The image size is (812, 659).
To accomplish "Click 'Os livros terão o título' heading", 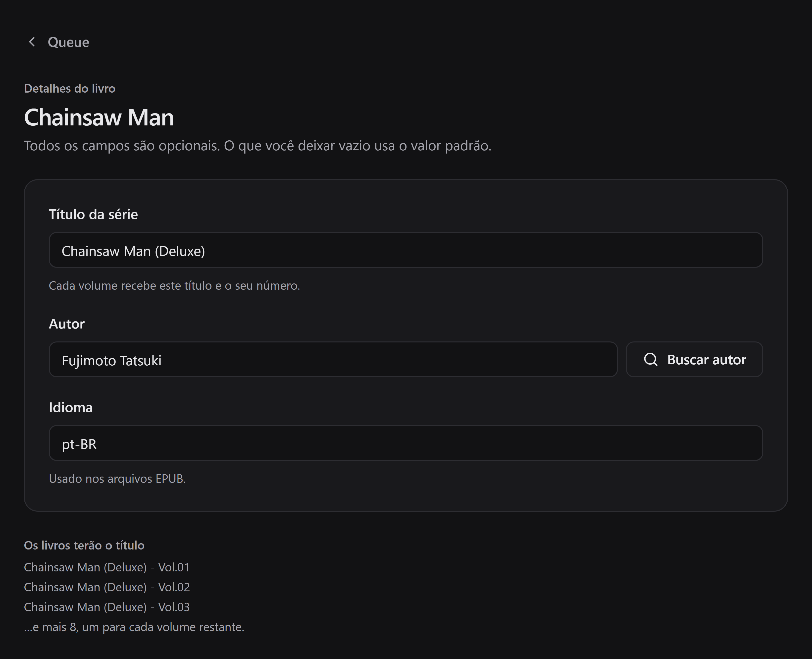I will [x=84, y=546].
